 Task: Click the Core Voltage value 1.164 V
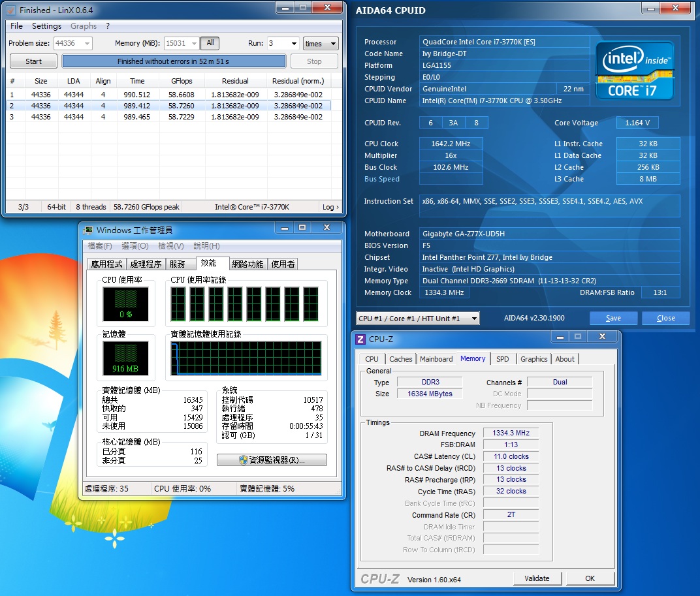tap(637, 123)
